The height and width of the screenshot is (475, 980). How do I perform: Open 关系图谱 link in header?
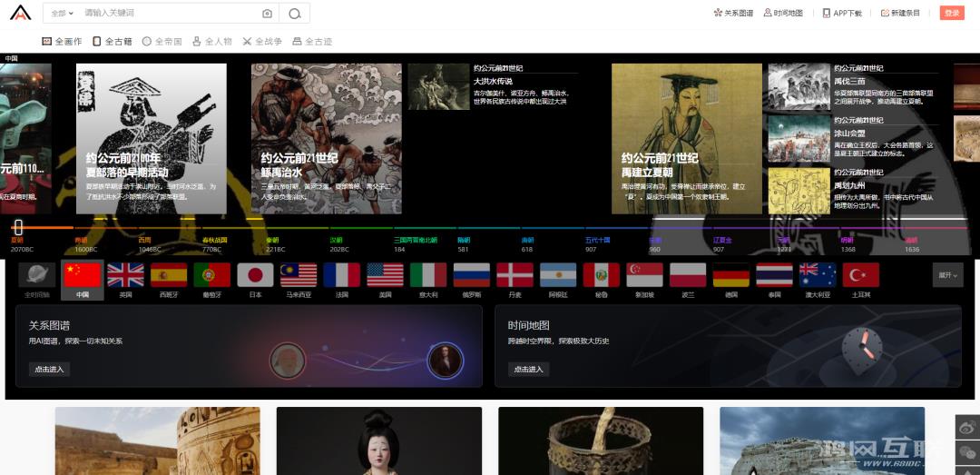pyautogui.click(x=733, y=13)
